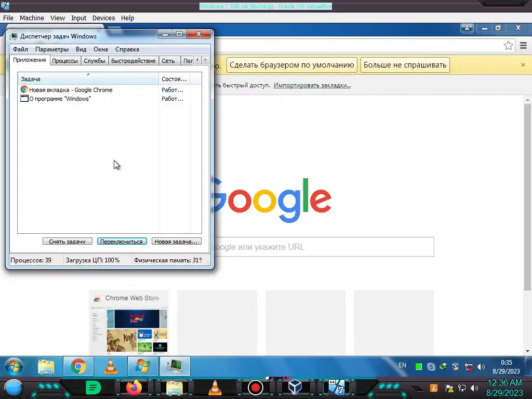The height and width of the screenshot is (399, 532).
Task: Select the Приложения tab
Action: (x=30, y=60)
